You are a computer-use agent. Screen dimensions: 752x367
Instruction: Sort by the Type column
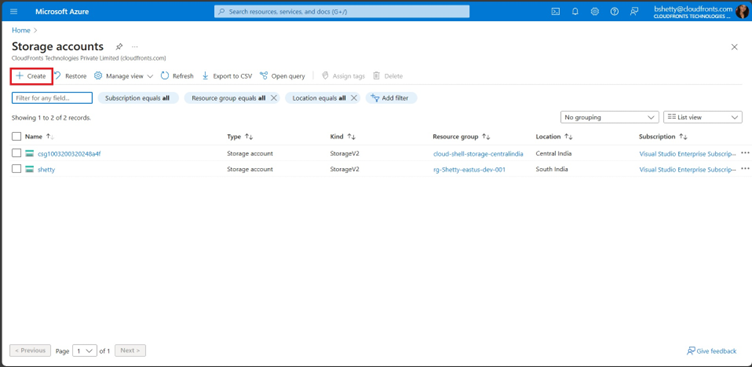click(240, 137)
